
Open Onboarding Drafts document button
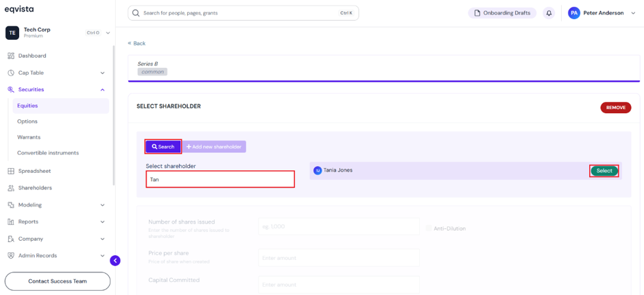[x=502, y=13]
